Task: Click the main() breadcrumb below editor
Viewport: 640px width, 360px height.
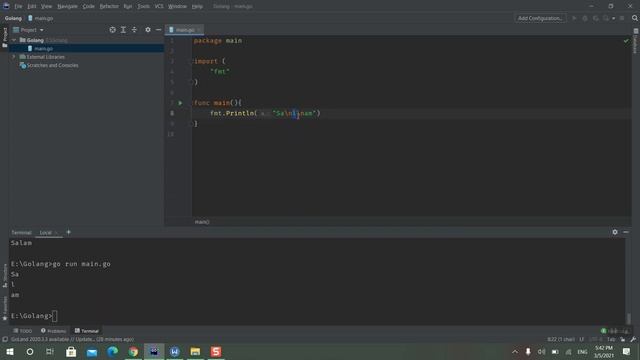Action: pos(202,222)
